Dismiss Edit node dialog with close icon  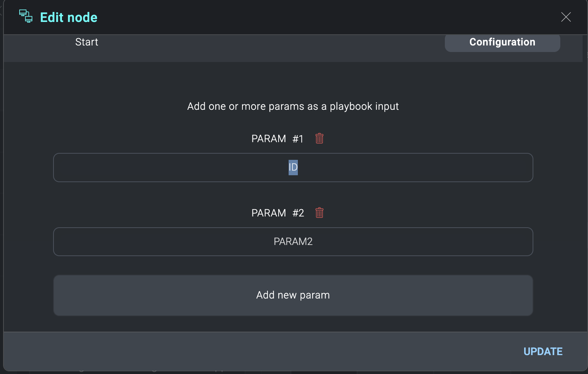coord(566,17)
